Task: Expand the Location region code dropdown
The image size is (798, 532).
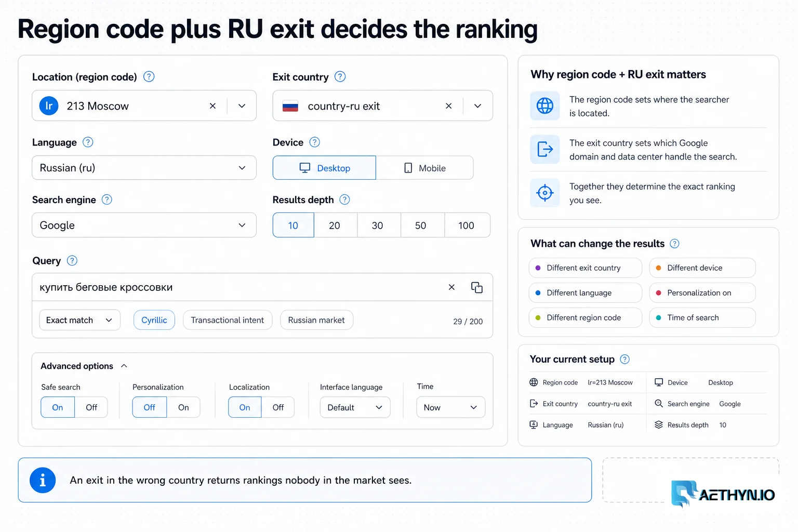Action: (x=242, y=106)
